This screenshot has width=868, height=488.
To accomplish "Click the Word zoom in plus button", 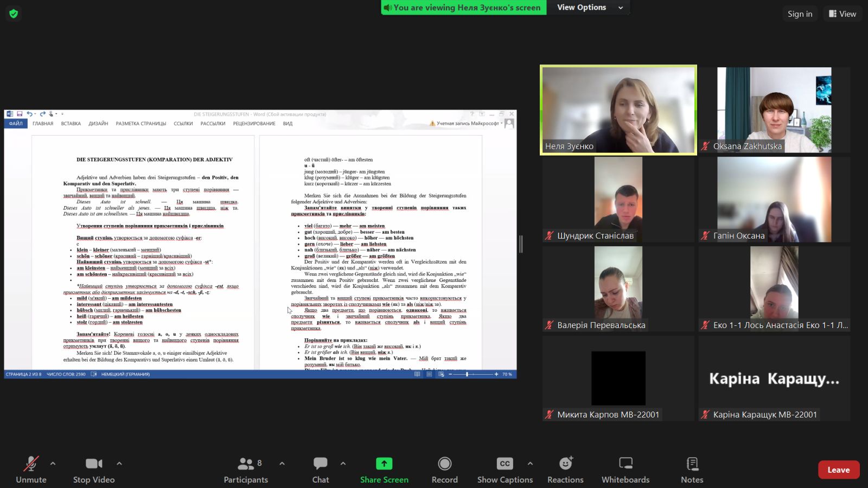I will (x=496, y=374).
